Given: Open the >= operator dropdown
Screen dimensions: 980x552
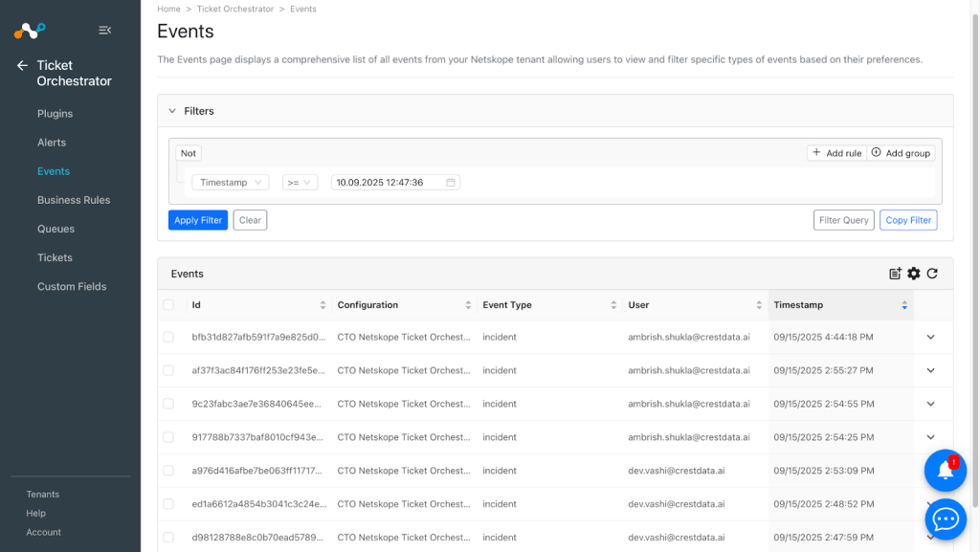Looking at the screenshot, I should click(x=300, y=183).
